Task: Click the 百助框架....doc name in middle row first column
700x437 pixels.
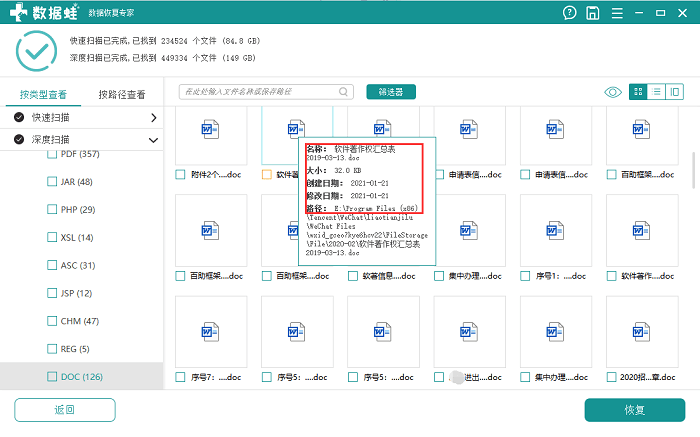Action: [x=216, y=276]
